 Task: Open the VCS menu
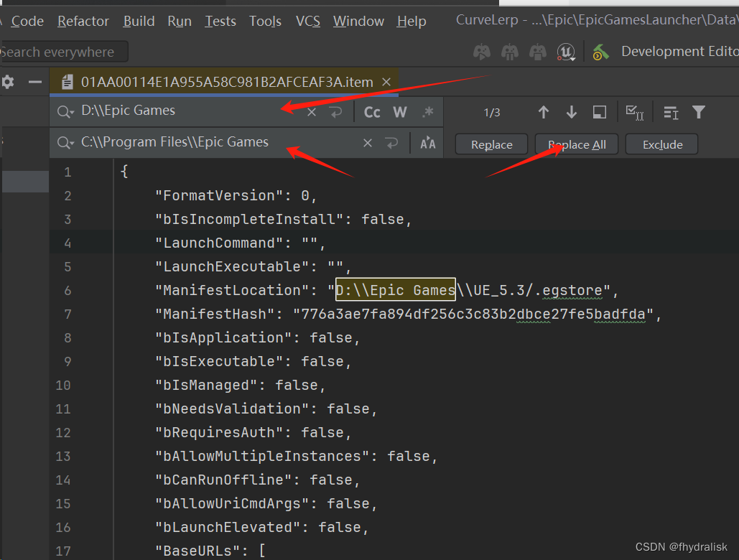(308, 22)
